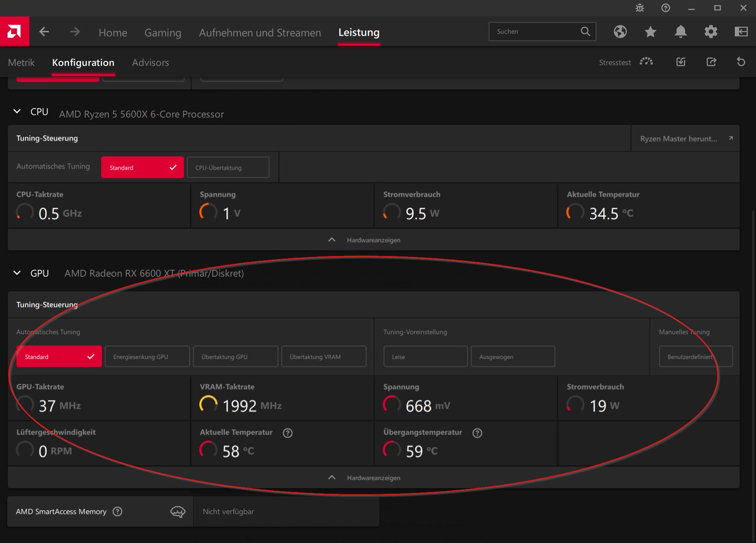The height and width of the screenshot is (543, 756).
Task: Collapse the CPU section chevron
Action: pos(17,112)
